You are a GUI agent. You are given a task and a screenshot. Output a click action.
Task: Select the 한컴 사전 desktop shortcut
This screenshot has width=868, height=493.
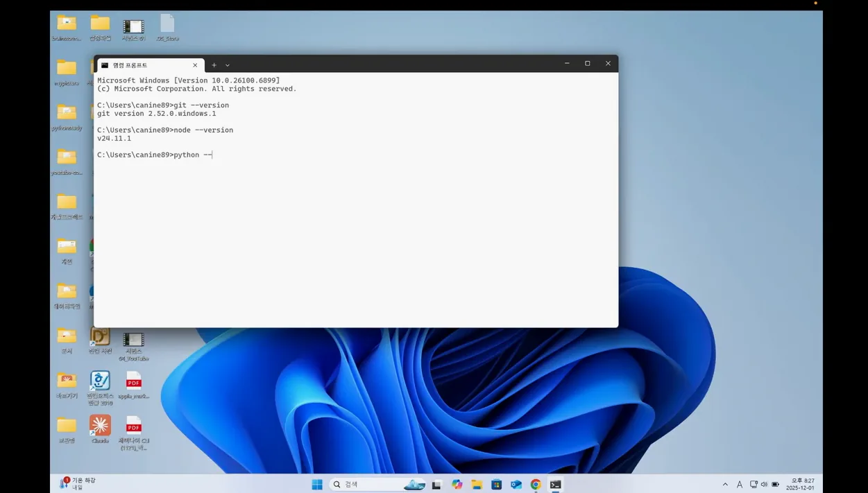tap(100, 340)
